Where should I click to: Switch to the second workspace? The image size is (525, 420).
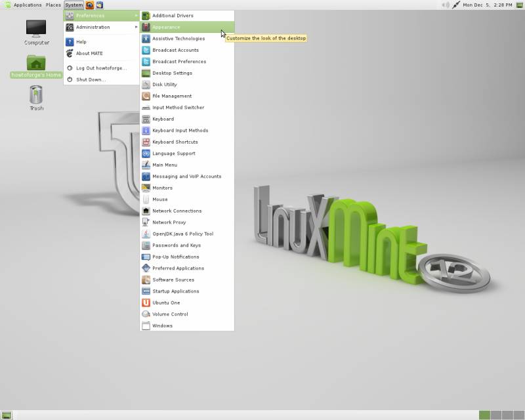pyautogui.click(x=496, y=415)
